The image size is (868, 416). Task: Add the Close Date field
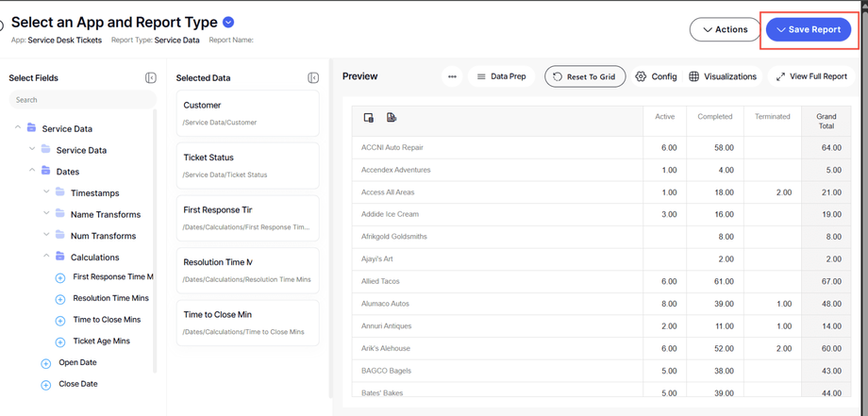pyautogui.click(x=45, y=385)
